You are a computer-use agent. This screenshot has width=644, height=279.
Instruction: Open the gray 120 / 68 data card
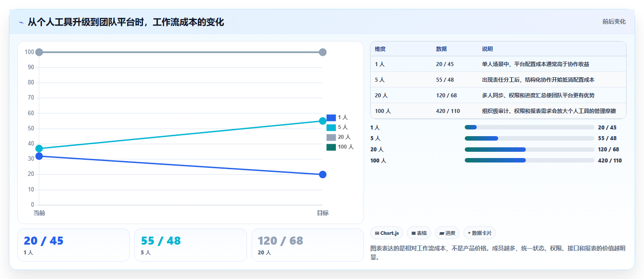click(308, 245)
